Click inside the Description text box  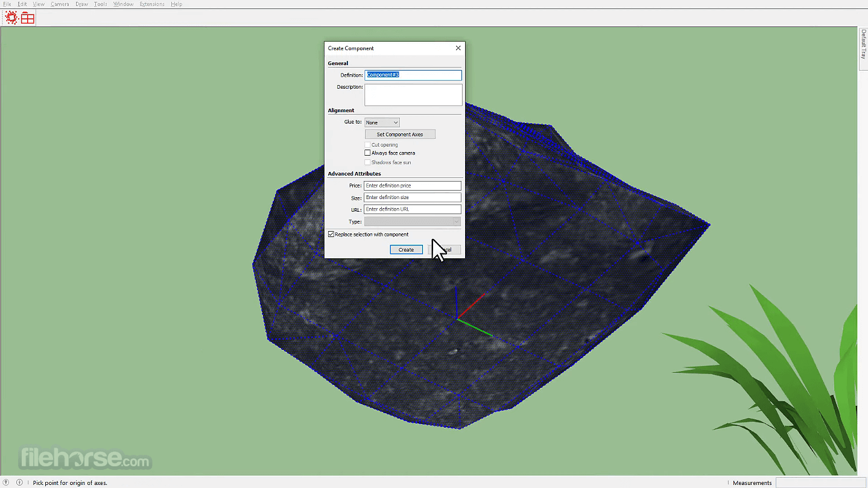coord(413,95)
